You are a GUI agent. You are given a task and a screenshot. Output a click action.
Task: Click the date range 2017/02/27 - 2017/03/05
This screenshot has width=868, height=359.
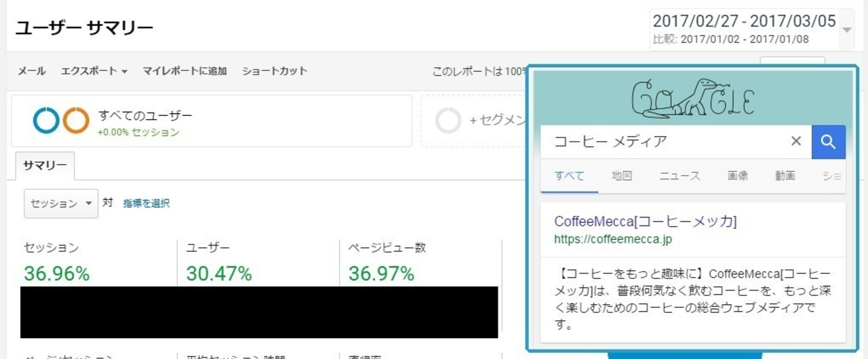(744, 21)
